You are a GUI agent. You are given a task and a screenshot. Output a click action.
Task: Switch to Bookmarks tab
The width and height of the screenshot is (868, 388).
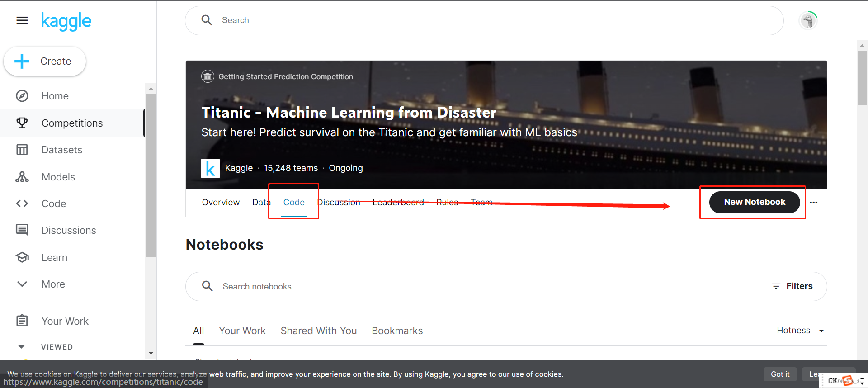click(397, 331)
